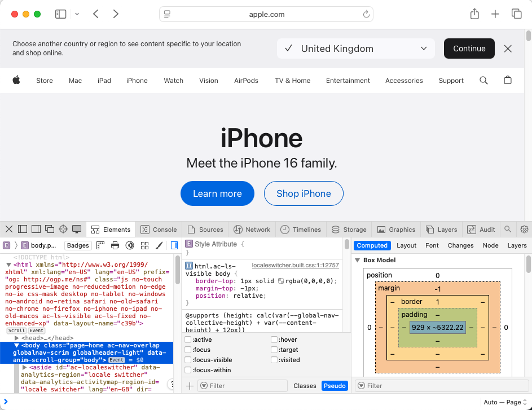Check the :visited pseudo-class
The height and width of the screenshot is (410, 532).
pos(274,360)
